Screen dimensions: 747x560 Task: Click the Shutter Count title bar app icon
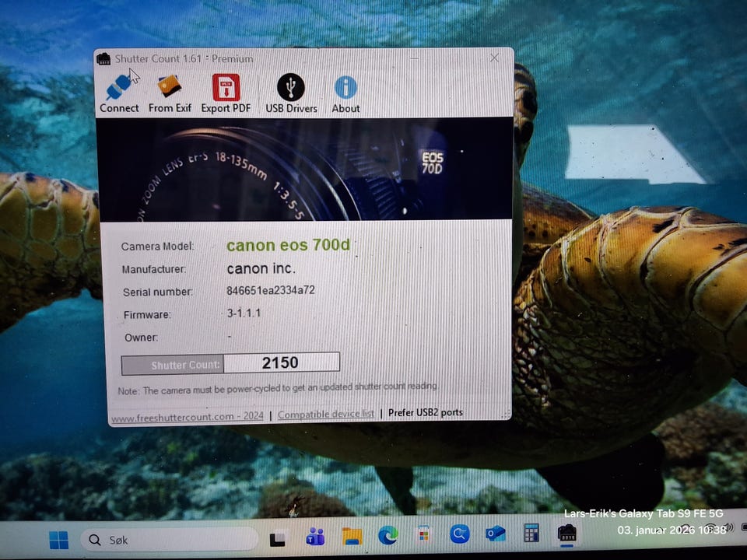(103, 59)
